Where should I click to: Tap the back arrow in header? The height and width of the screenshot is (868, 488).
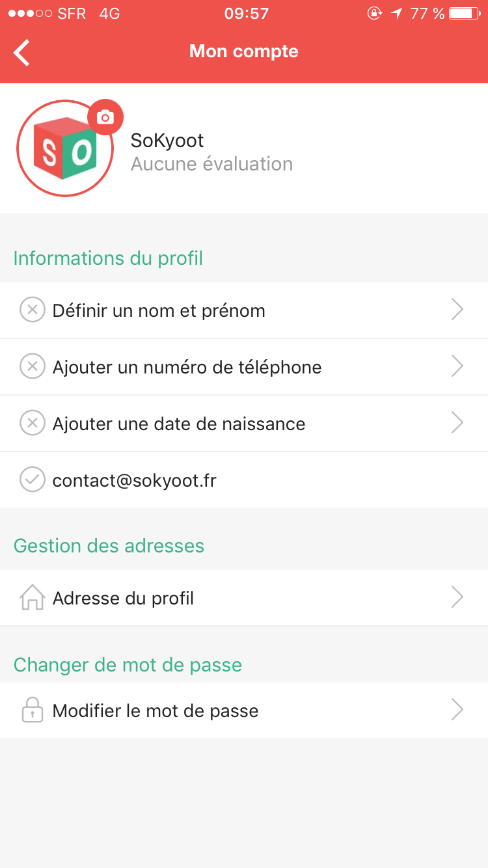pos(22,52)
